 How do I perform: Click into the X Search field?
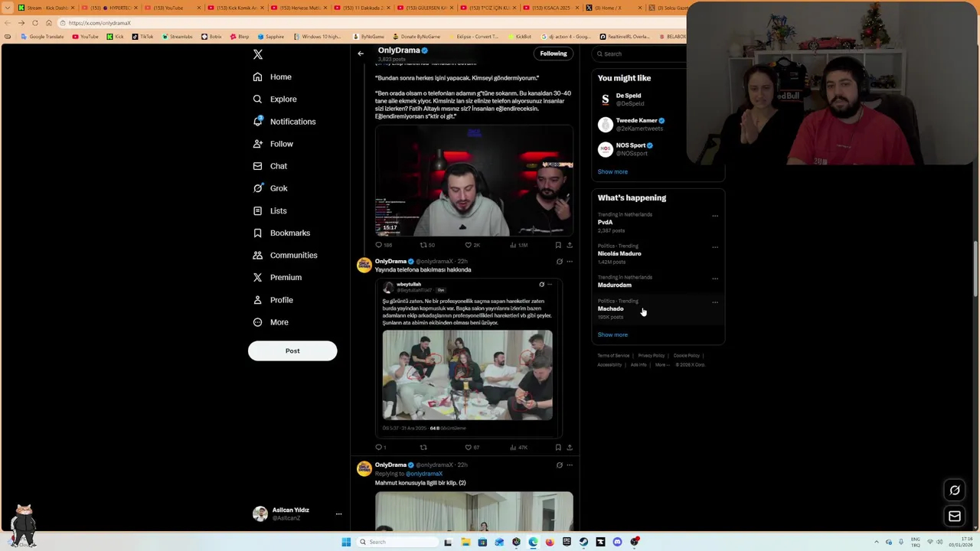point(642,54)
